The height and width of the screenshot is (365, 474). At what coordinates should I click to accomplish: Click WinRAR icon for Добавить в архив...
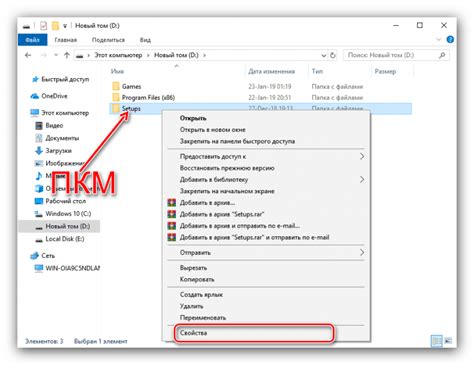(x=171, y=203)
